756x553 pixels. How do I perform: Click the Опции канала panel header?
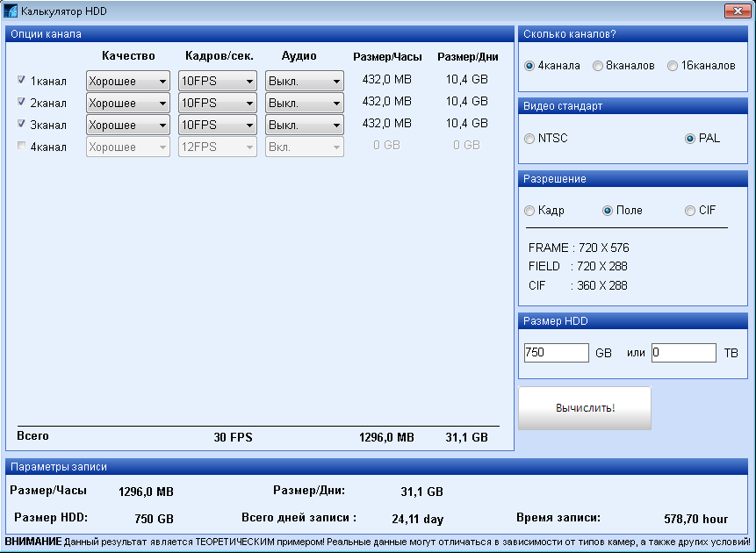(x=260, y=34)
